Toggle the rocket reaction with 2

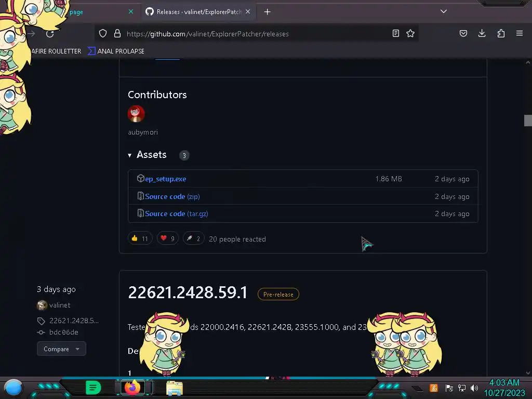click(x=193, y=238)
